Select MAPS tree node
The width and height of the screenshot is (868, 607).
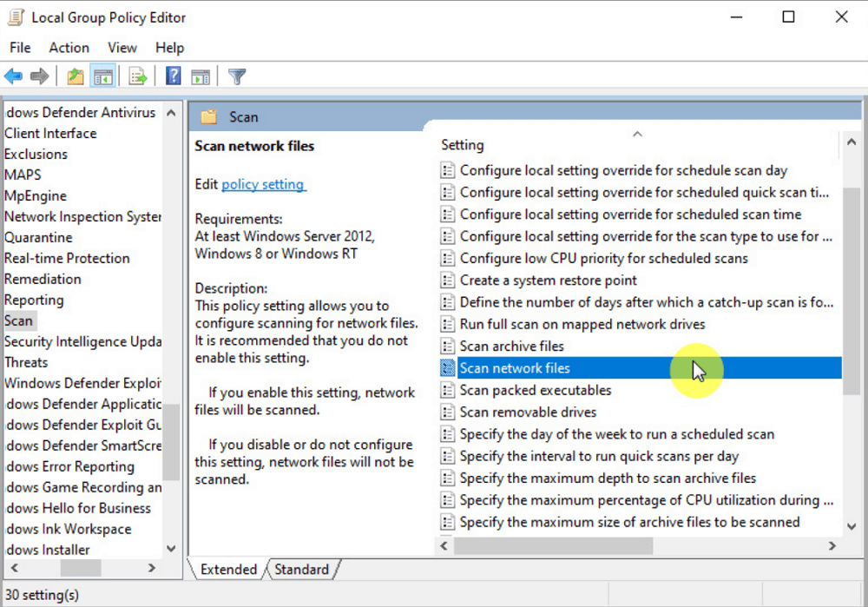[x=23, y=175]
